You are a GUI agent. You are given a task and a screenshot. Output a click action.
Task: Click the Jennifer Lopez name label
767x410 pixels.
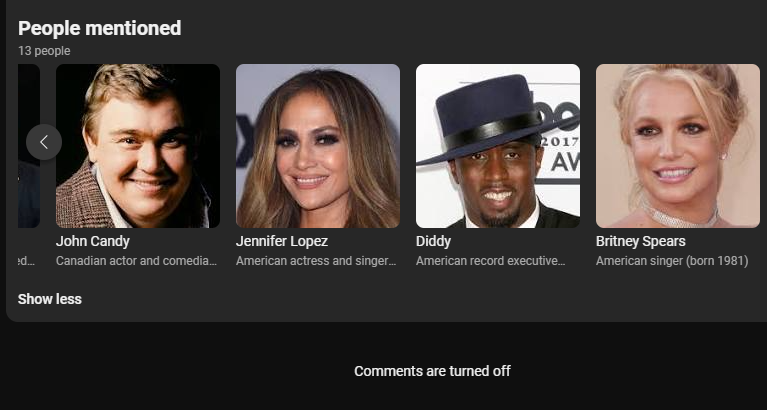282,241
